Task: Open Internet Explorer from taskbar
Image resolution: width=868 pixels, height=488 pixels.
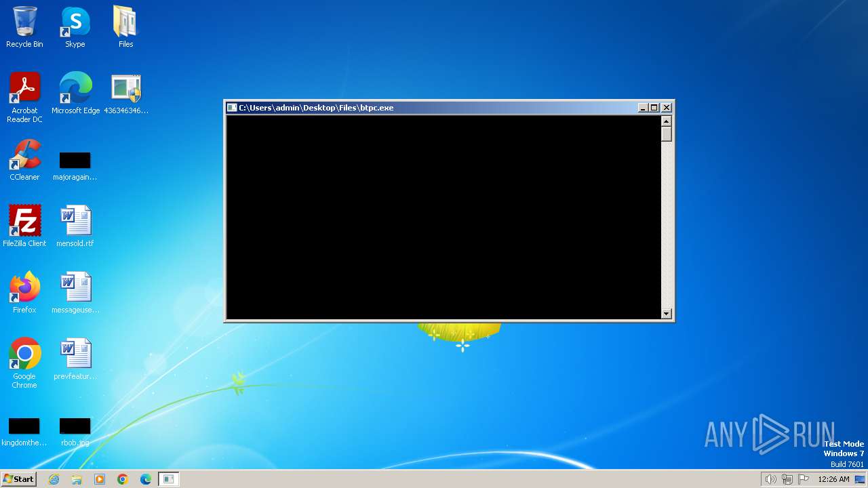Action: pyautogui.click(x=54, y=479)
